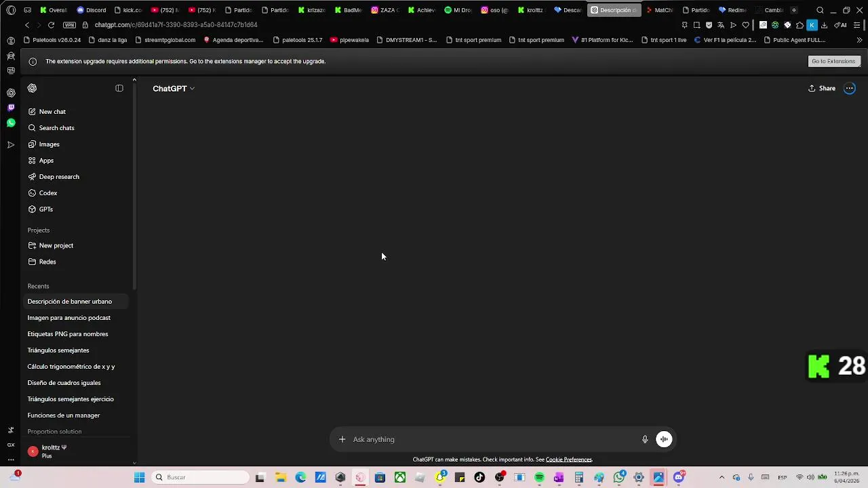Screen dimensions: 868x488
Task: Create a New project
Action: click(76, 245)
